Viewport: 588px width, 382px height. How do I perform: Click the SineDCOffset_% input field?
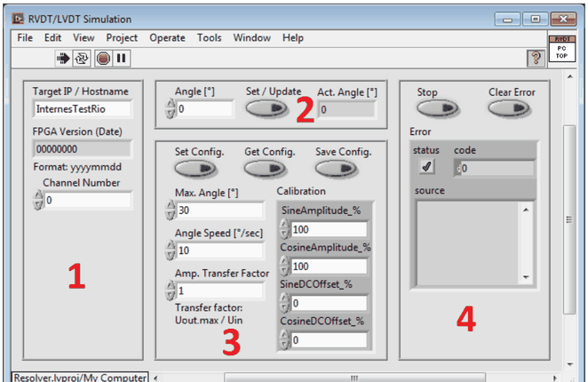[x=330, y=303]
